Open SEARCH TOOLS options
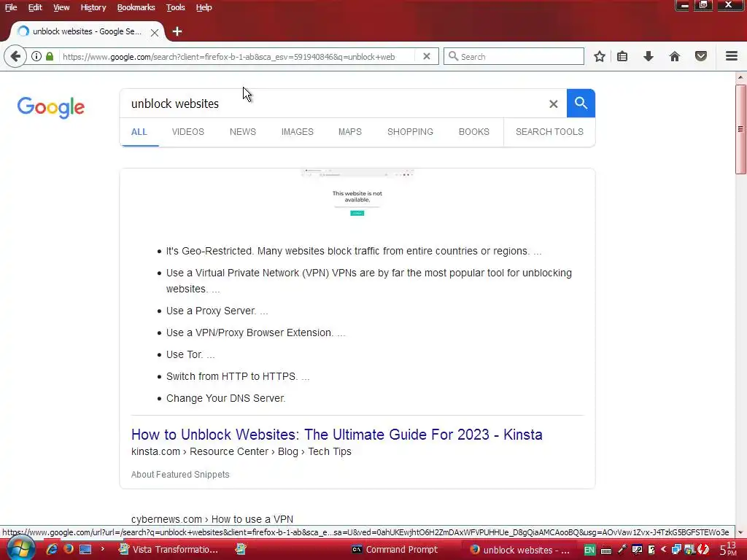This screenshot has height=560, width=747. 549,132
